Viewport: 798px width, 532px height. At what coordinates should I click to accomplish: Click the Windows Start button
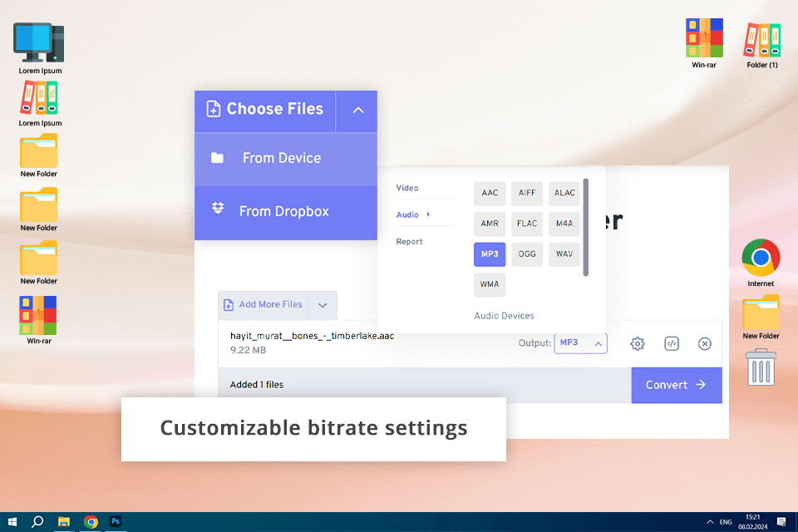coord(12,522)
